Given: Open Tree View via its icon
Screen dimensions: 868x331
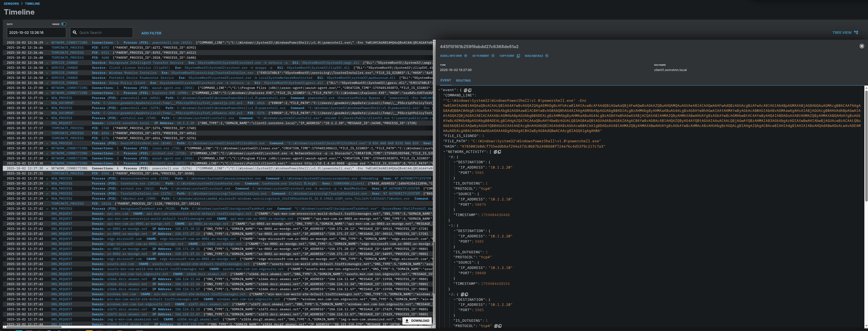Looking at the screenshot, I should point(856,33).
